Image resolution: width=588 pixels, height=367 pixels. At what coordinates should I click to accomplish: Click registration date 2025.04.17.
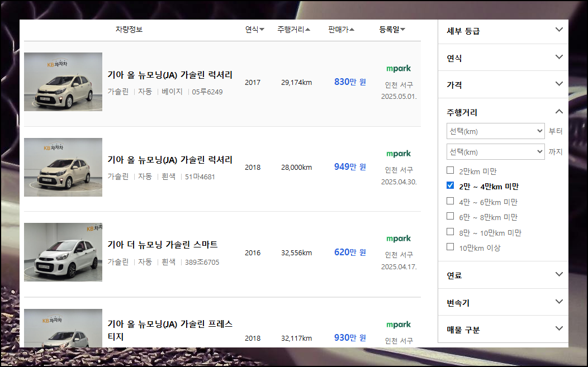click(399, 267)
